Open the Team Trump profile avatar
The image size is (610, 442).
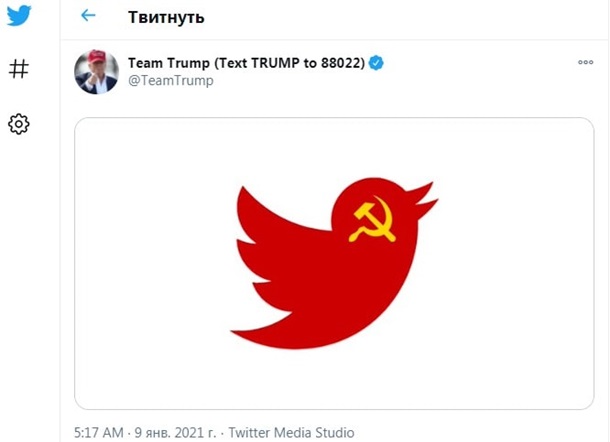pos(97,72)
